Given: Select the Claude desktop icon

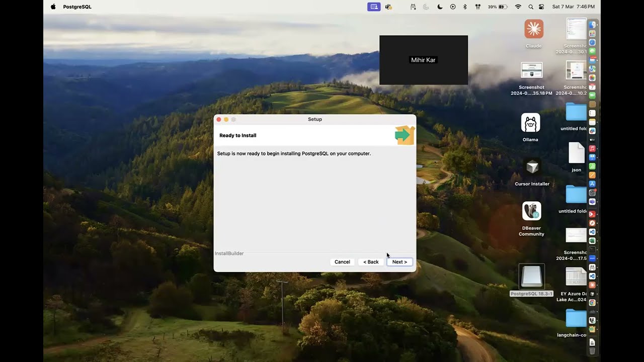Looking at the screenshot, I should click(534, 29).
